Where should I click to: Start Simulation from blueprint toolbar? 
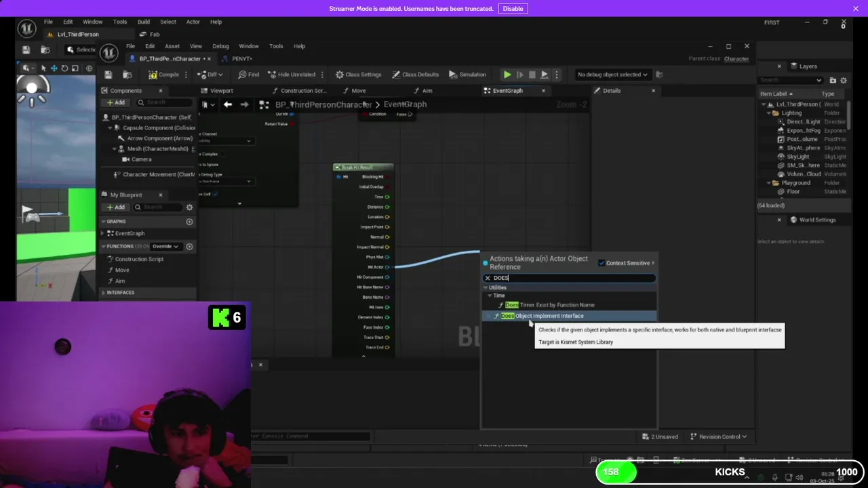point(467,75)
